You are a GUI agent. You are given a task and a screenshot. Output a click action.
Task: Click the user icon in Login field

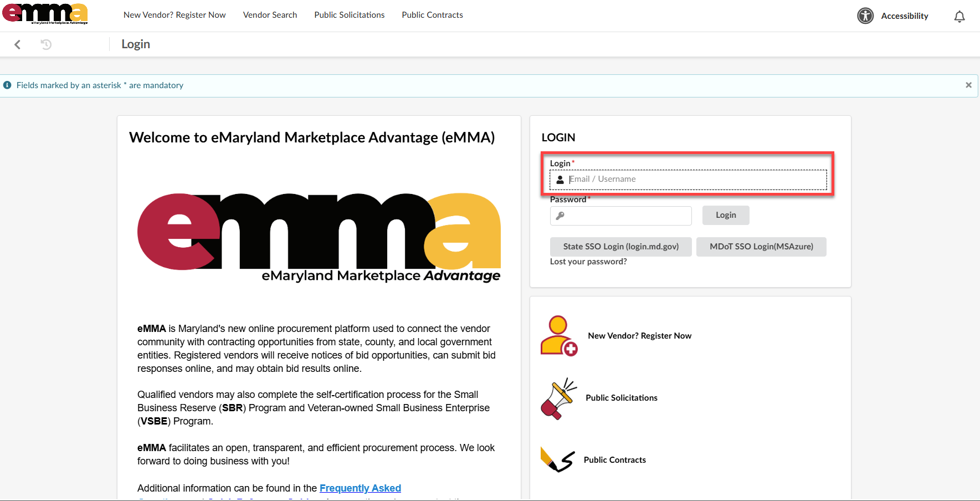click(x=560, y=180)
